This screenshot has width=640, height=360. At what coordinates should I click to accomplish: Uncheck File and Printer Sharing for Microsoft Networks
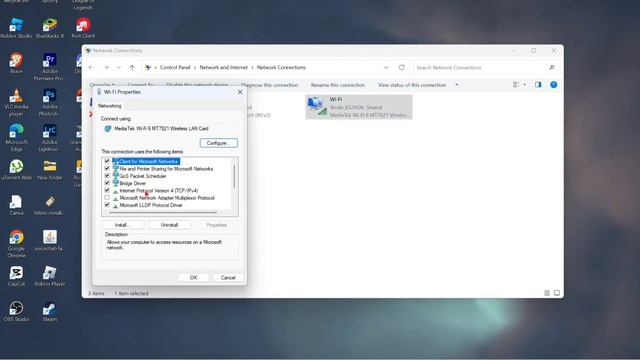coord(107,169)
